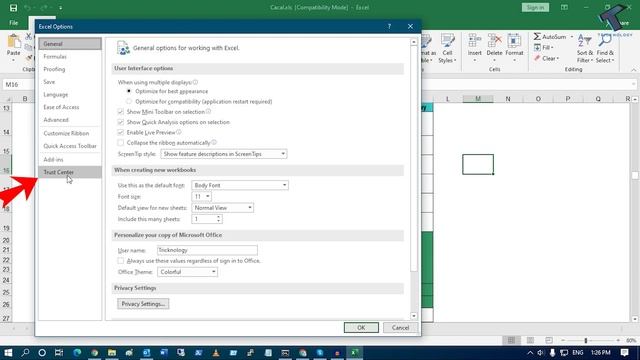Open VLC media player from taskbar
640x360 pixels.
pyautogui.click(x=216, y=353)
